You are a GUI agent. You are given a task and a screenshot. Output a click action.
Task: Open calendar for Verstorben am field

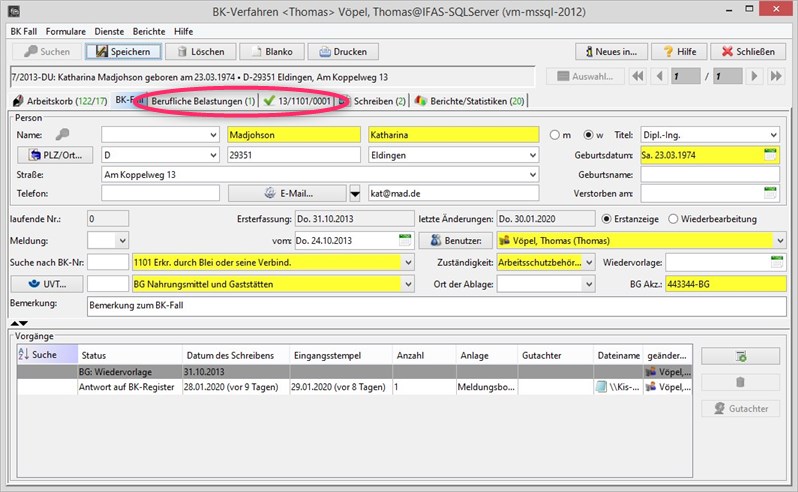pyautogui.click(x=770, y=193)
